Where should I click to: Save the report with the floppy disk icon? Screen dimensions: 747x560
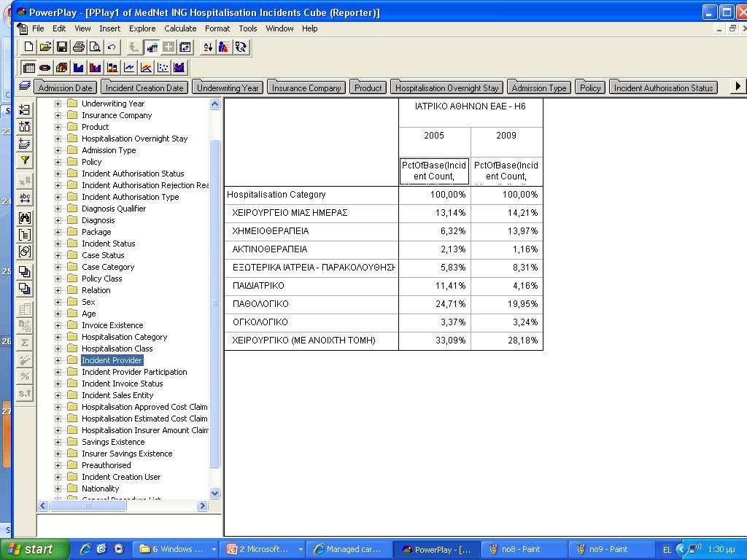(x=61, y=47)
